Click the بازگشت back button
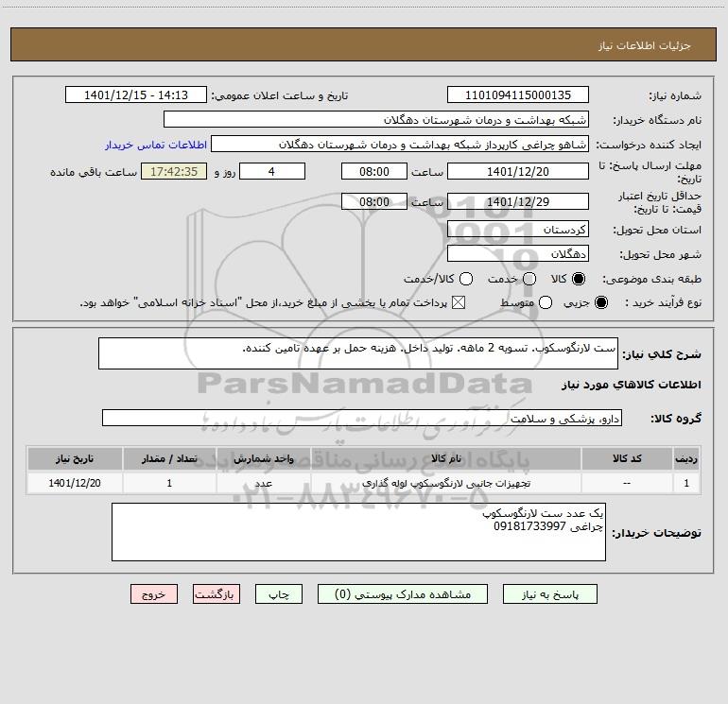 point(217,594)
